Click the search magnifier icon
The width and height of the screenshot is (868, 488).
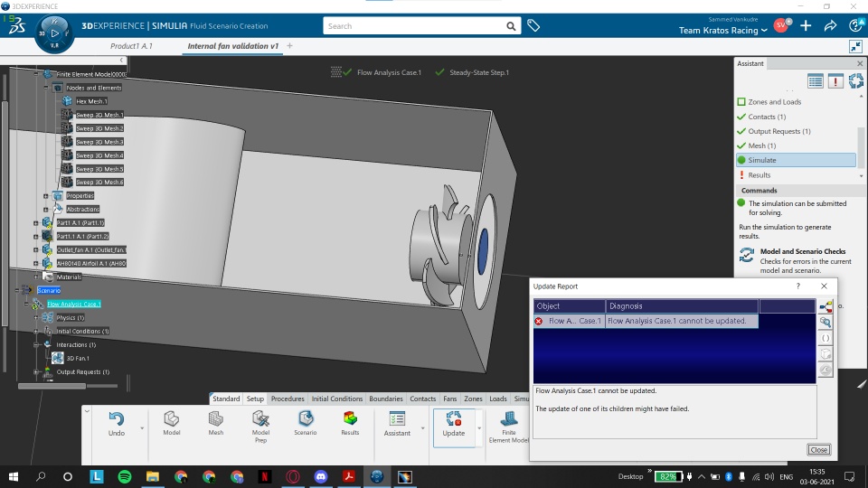(x=511, y=26)
